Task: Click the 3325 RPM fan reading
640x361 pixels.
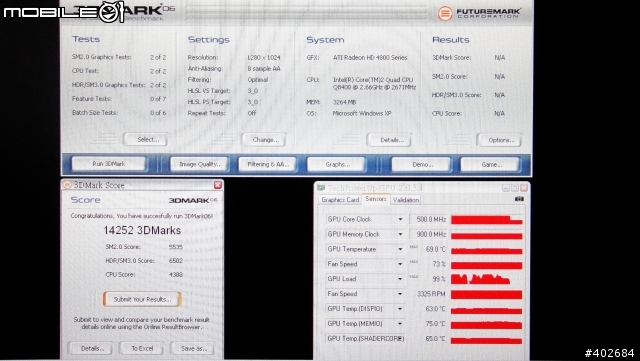Action: [431, 294]
